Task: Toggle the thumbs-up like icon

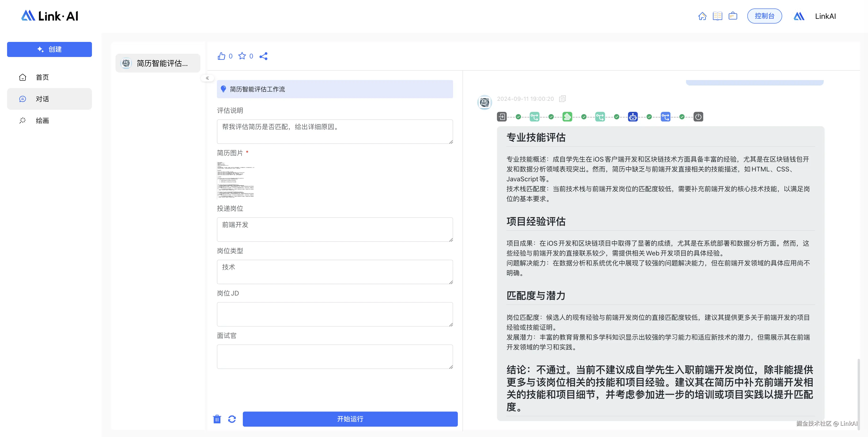Action: (222, 56)
